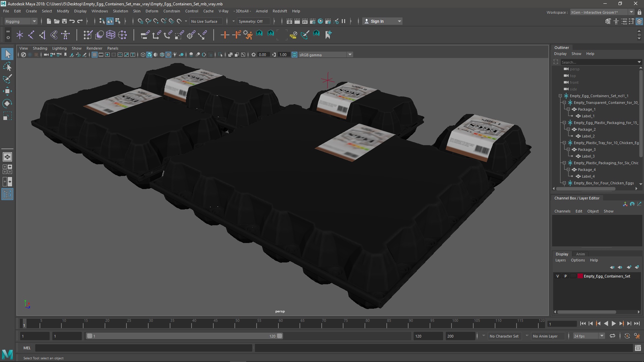Click the Four View layout icon
The height and width of the screenshot is (362, 644).
point(7,169)
